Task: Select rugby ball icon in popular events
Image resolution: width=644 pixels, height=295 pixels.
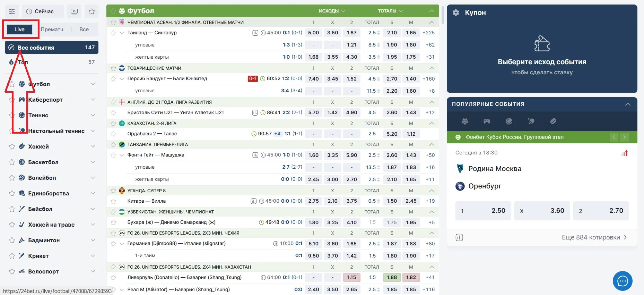Action: (553, 121)
